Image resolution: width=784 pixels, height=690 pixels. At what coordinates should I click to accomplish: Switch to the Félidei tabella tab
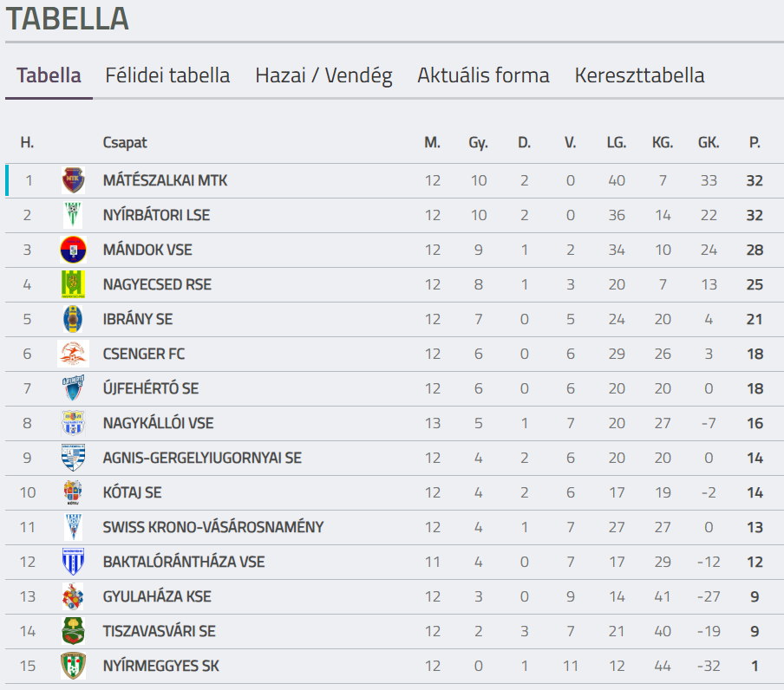(167, 75)
